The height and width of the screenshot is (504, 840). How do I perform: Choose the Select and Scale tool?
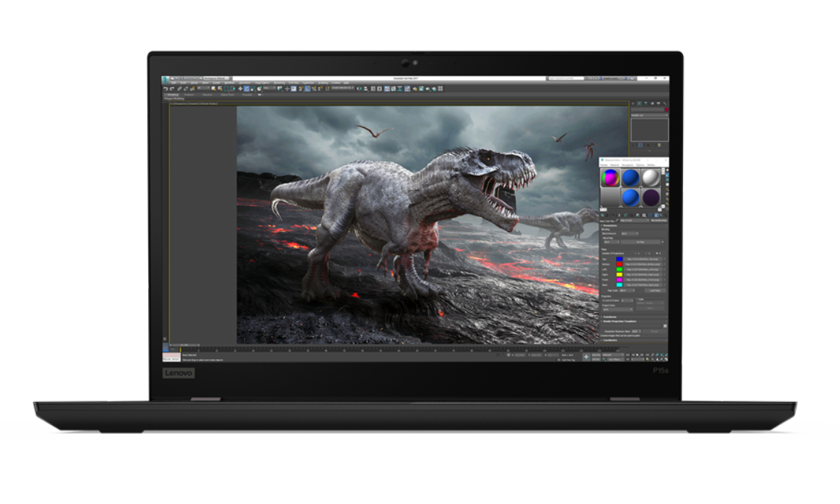coord(253,88)
